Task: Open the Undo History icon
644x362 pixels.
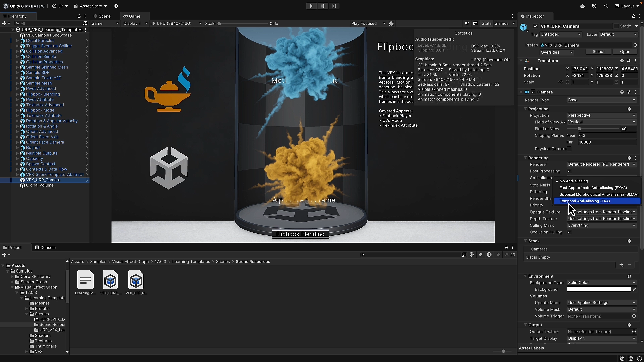Action: tap(594, 6)
